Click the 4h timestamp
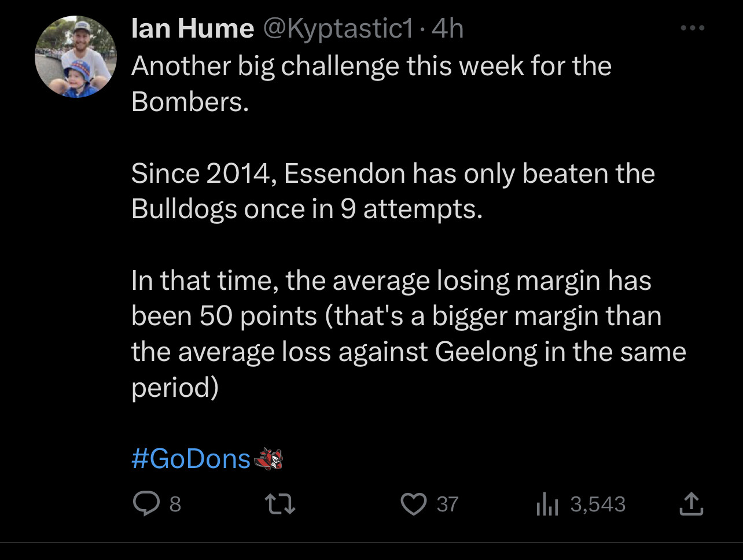The height and width of the screenshot is (560, 743). [x=448, y=29]
